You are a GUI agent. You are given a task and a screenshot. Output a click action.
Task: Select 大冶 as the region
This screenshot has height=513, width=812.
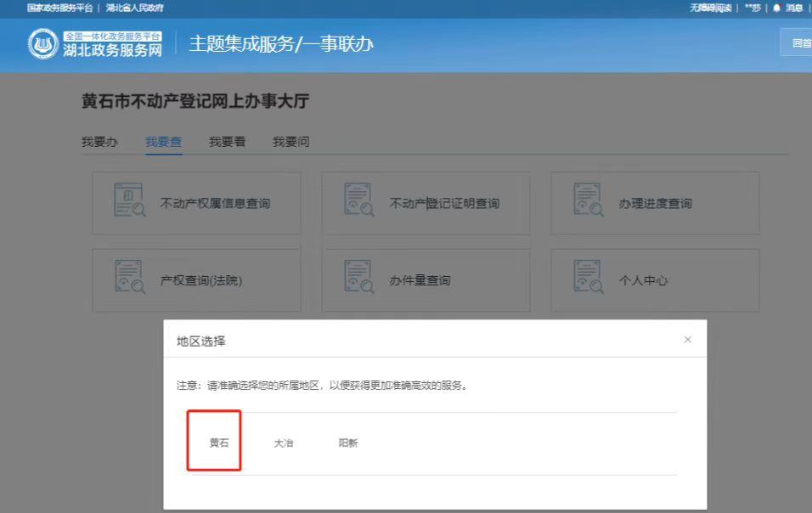click(x=284, y=443)
